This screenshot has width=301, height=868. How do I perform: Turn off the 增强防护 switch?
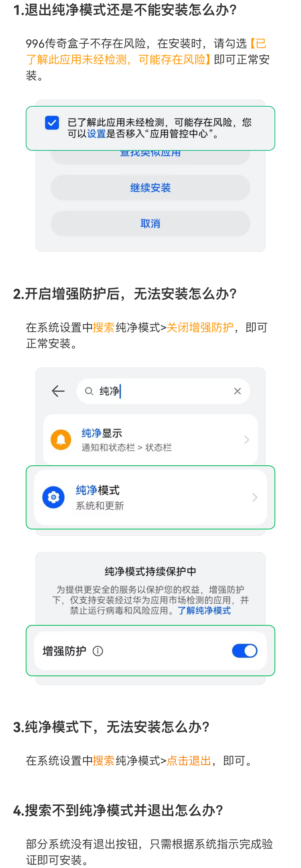pos(244,651)
